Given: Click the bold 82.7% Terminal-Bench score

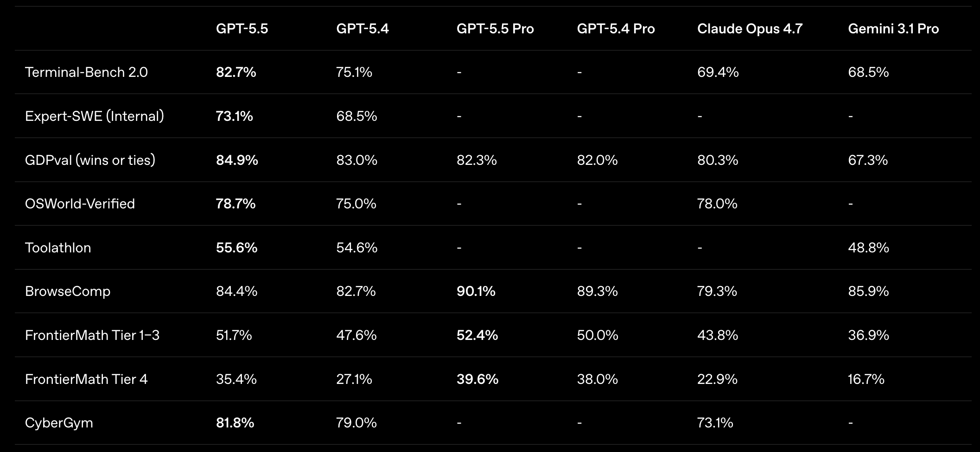Looking at the screenshot, I should (236, 72).
